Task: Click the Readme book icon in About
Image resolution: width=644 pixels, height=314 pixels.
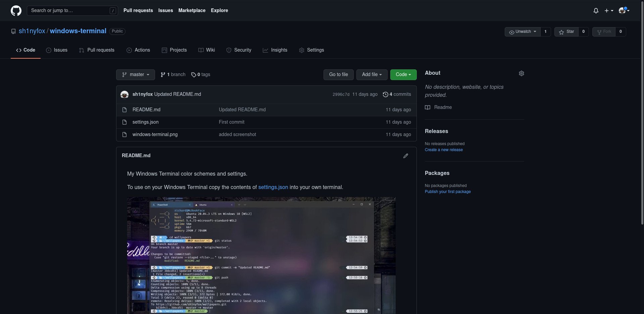Action: tap(428, 107)
